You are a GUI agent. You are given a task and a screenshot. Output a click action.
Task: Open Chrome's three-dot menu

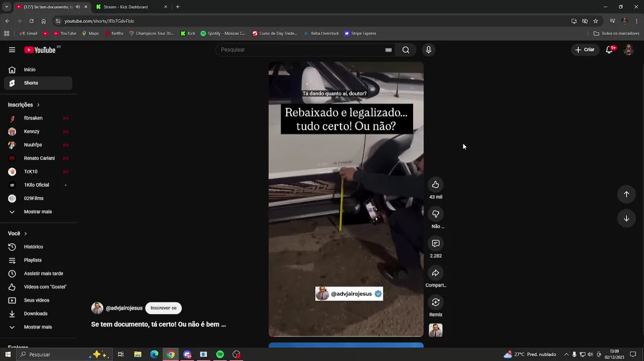pyautogui.click(x=636, y=21)
